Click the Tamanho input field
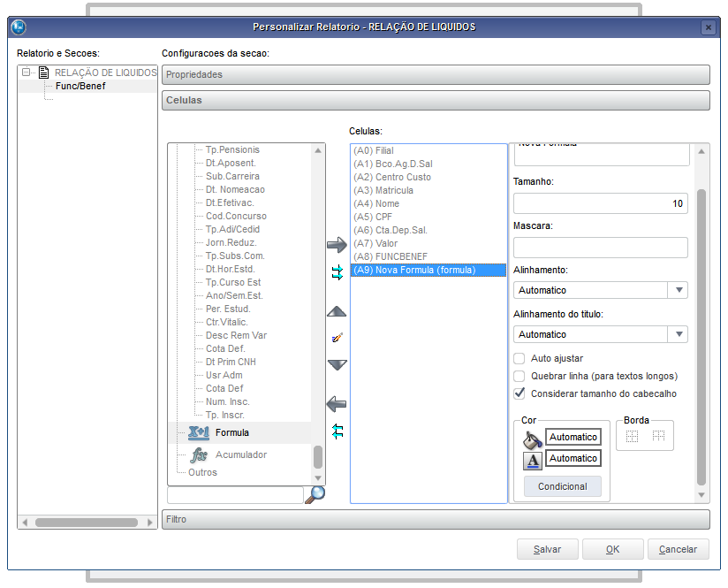Screen dimensions: 728x588 coord(600,203)
